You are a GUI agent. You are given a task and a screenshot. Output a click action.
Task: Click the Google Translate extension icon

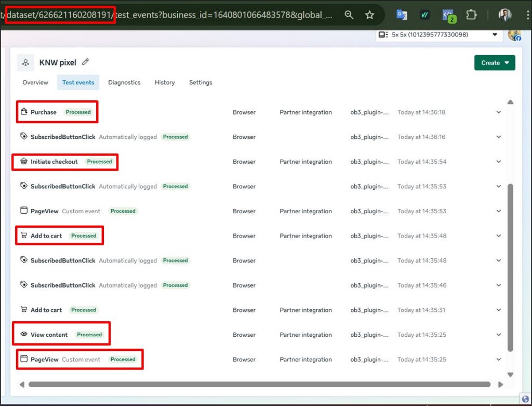pos(402,15)
